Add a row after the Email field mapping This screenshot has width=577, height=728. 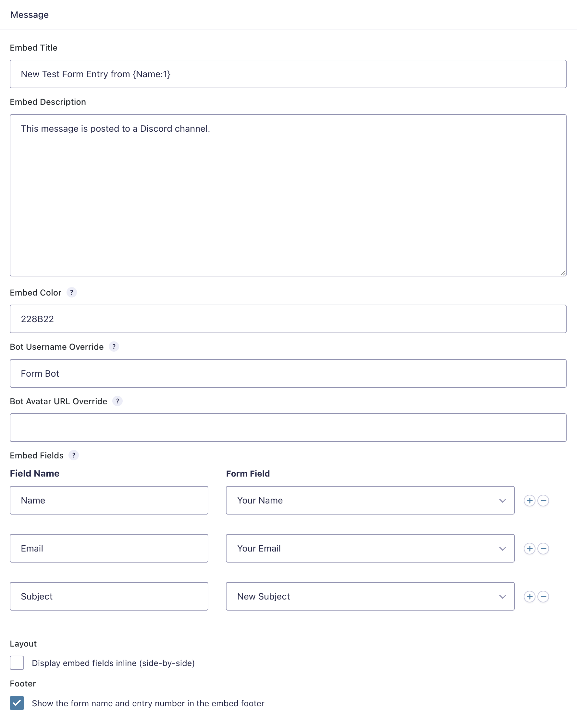coord(529,548)
